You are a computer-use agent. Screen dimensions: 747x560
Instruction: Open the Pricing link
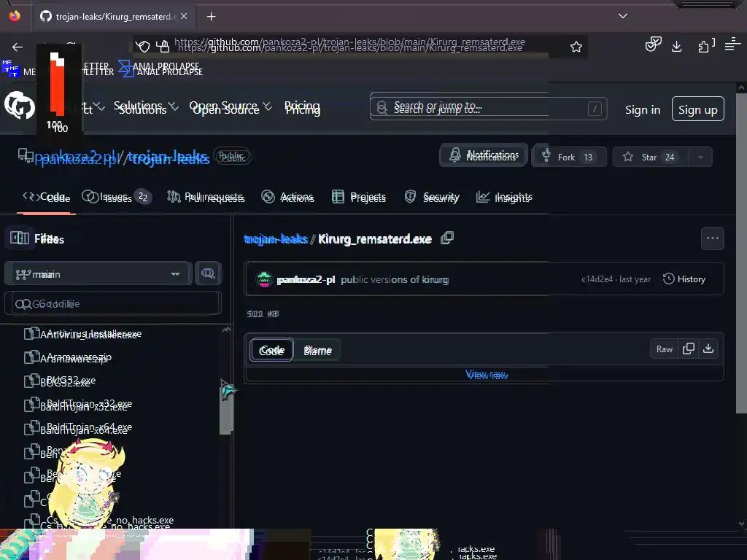303,108
